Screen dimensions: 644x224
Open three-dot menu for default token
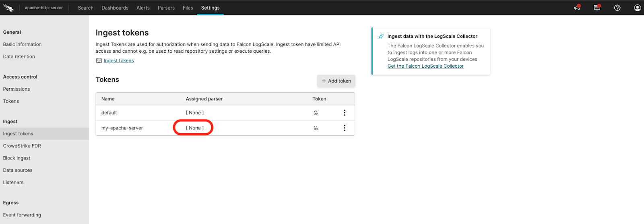(x=345, y=113)
